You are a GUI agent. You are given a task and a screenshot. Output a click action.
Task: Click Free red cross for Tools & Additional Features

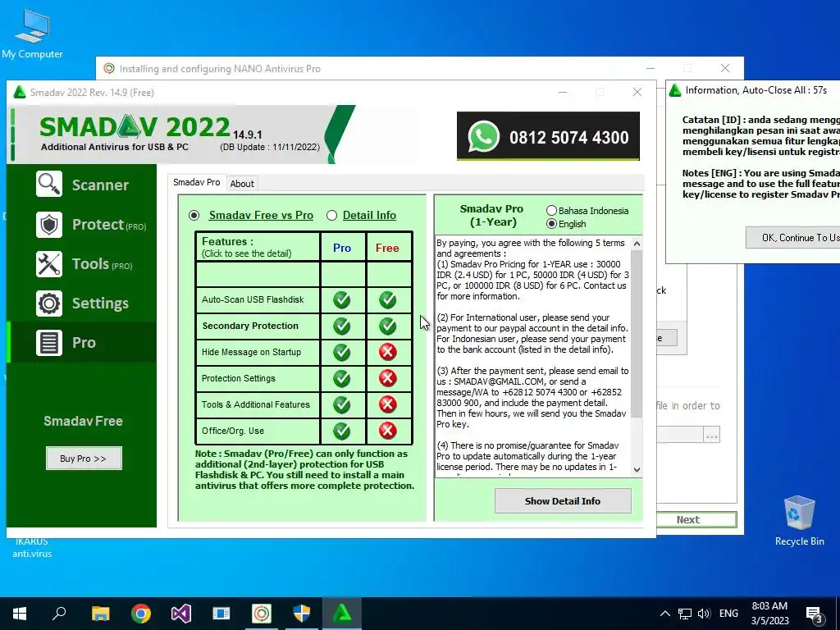point(387,404)
